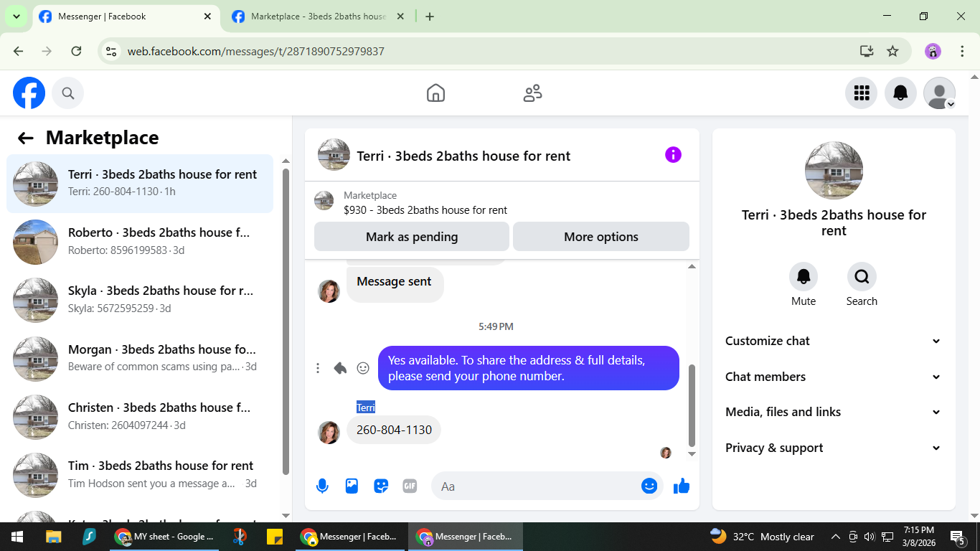Expand Chat members section
This screenshot has height=551, width=980.
833,377
